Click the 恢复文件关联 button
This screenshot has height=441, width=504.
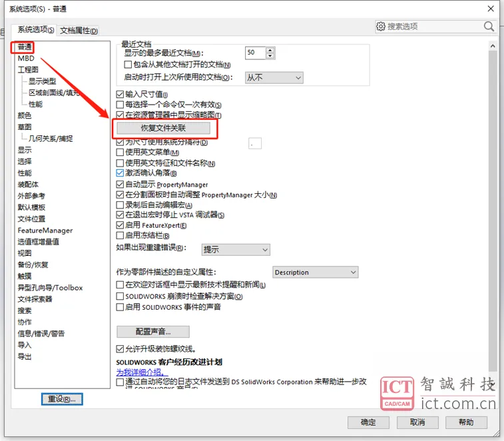point(163,128)
